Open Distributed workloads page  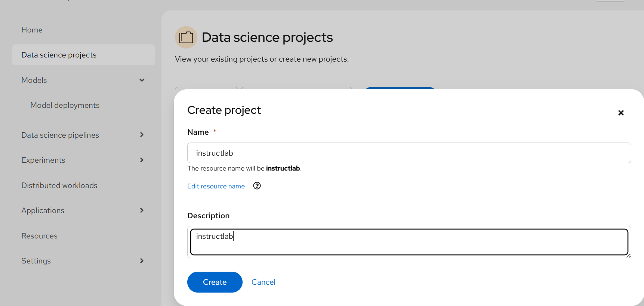59,185
